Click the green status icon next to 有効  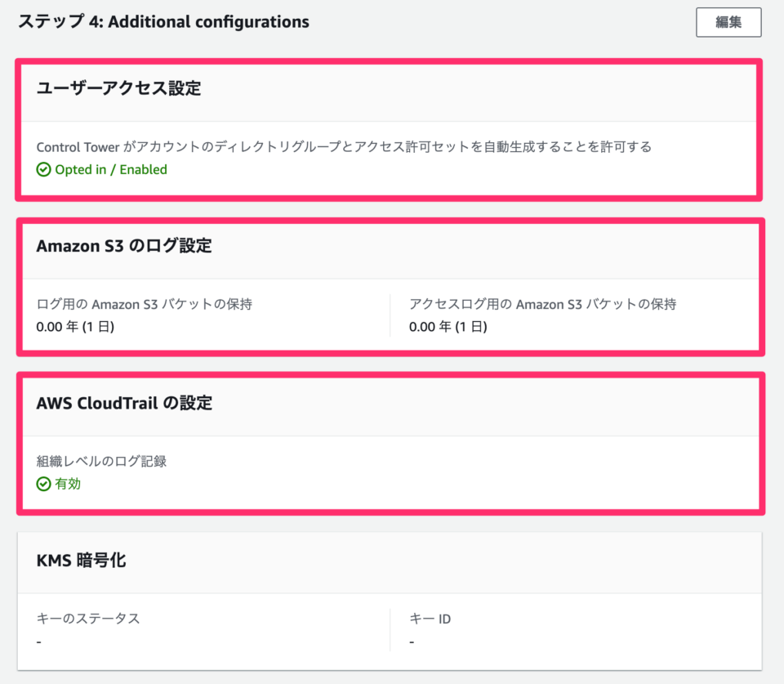42,484
